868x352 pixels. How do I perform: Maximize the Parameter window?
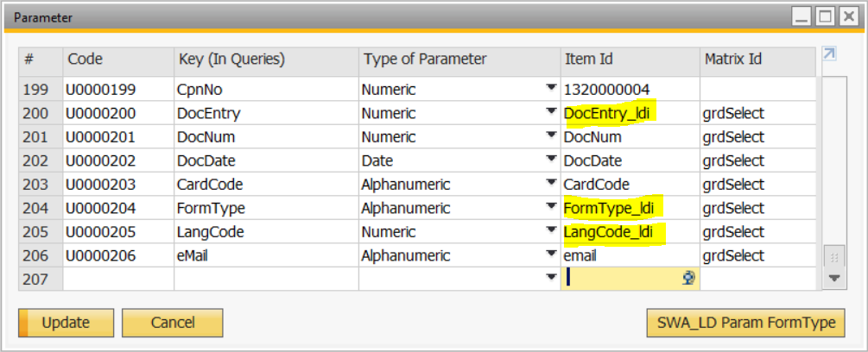pos(826,17)
